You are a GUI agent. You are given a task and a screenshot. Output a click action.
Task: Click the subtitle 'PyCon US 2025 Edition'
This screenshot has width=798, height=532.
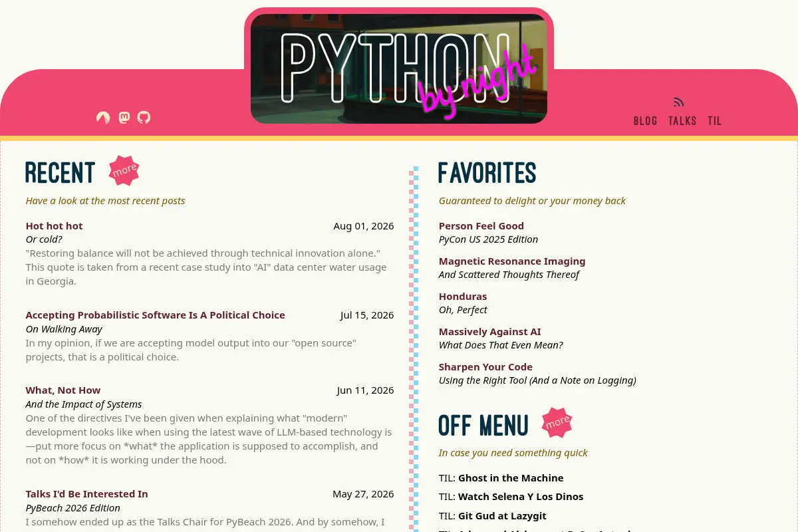[489, 239]
